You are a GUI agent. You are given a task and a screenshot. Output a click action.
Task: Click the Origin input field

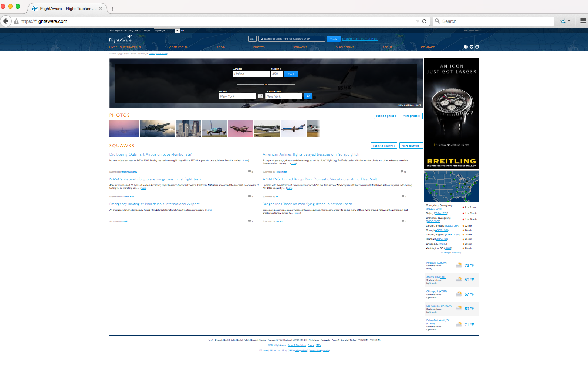[237, 96]
